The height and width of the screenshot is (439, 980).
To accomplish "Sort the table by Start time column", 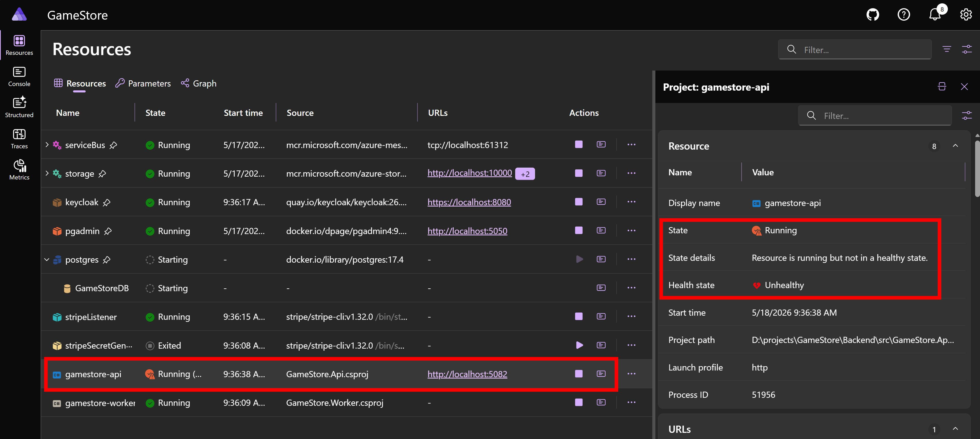I will coord(243,113).
